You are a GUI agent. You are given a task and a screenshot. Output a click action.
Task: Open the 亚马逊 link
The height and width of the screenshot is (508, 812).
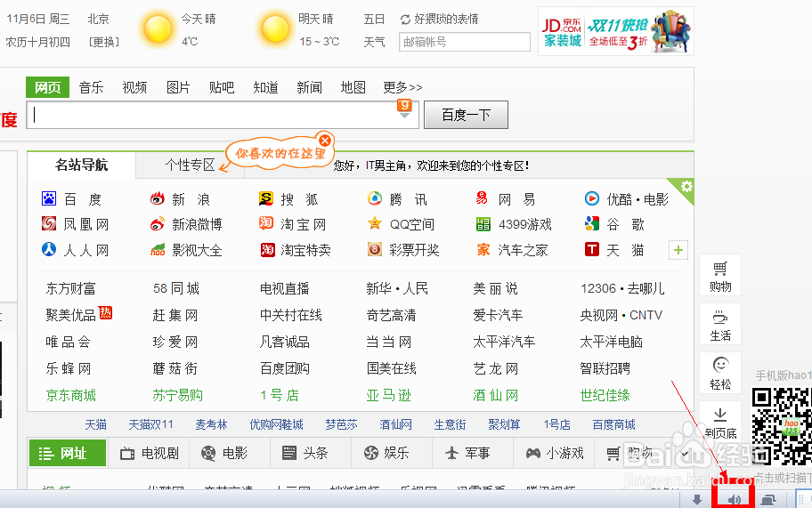(388, 396)
